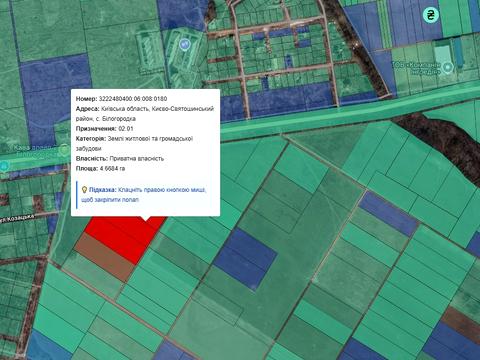
Task: Open the Кава place marker on the road
Action: tap(64, 150)
